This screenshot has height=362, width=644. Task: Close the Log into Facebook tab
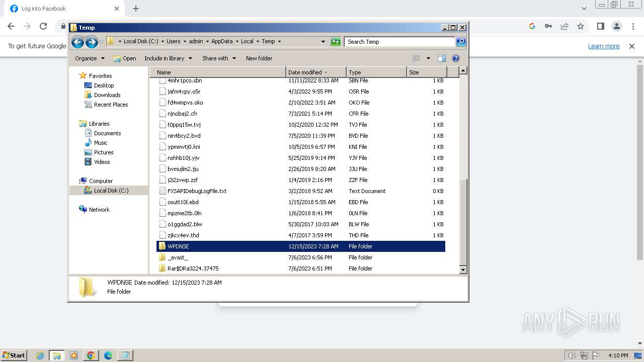[117, 9]
